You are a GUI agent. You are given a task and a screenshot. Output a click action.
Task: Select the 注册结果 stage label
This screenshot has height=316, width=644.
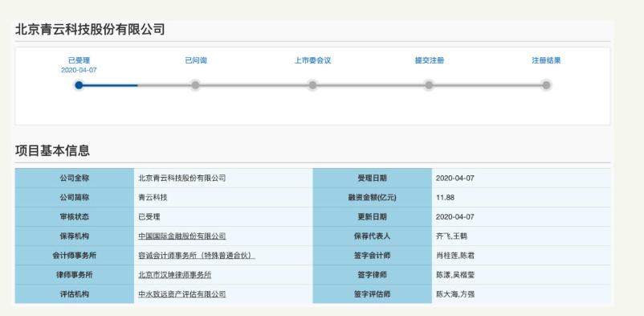[546, 60]
